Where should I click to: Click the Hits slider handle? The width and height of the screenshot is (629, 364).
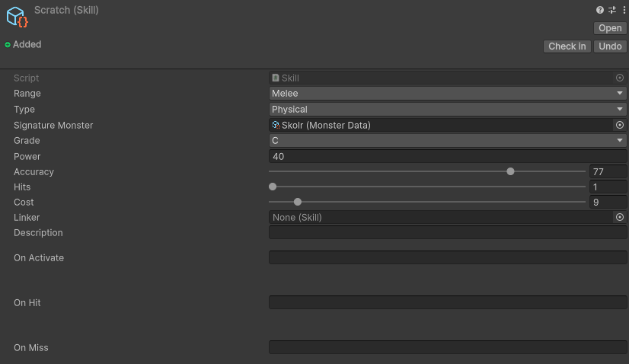coord(273,187)
